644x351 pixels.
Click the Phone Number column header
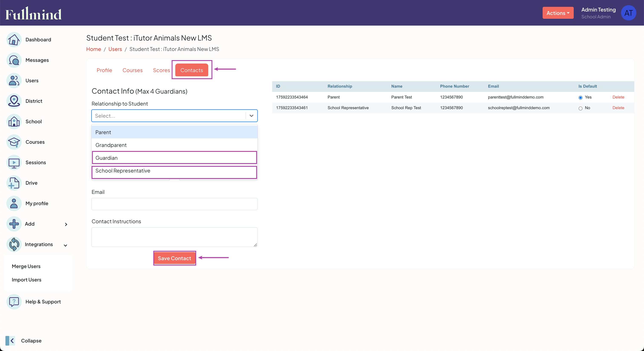(454, 86)
